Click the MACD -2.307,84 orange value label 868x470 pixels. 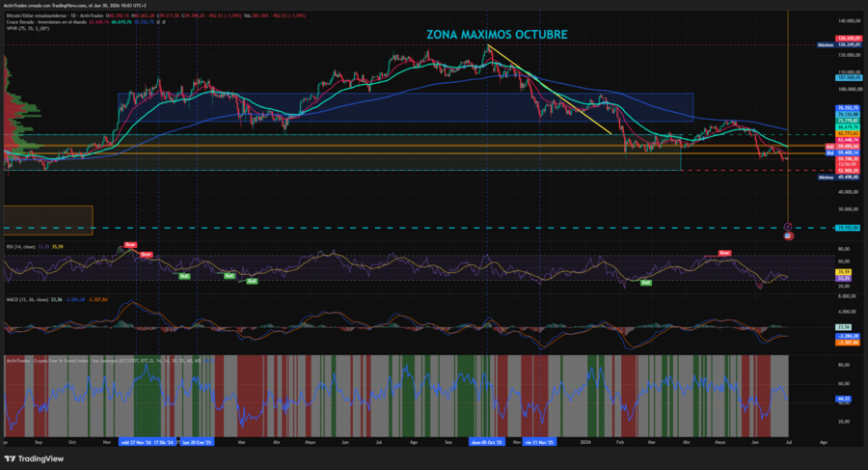pyautogui.click(x=848, y=343)
